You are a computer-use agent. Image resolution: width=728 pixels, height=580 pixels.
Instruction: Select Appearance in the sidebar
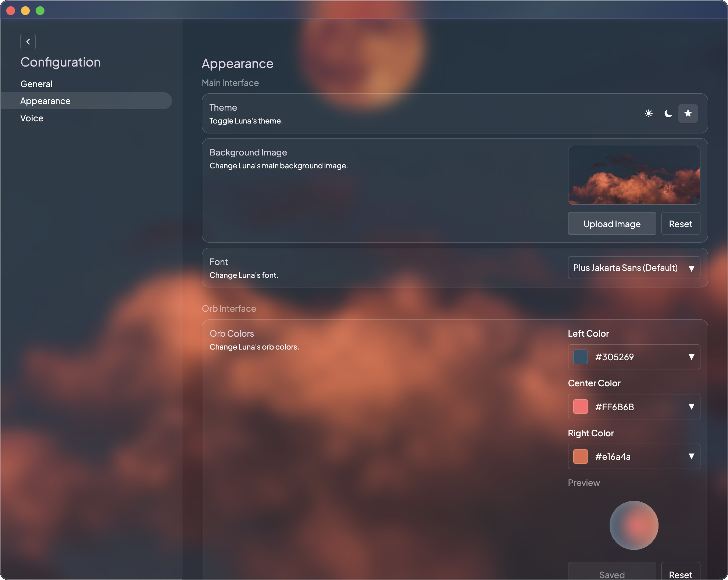point(45,101)
